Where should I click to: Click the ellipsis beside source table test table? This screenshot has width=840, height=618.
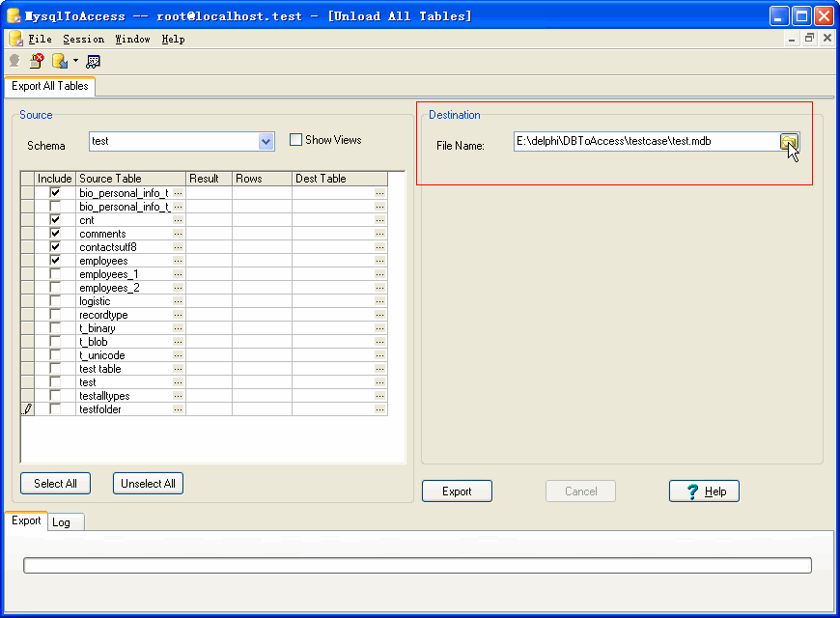pyautogui.click(x=178, y=369)
